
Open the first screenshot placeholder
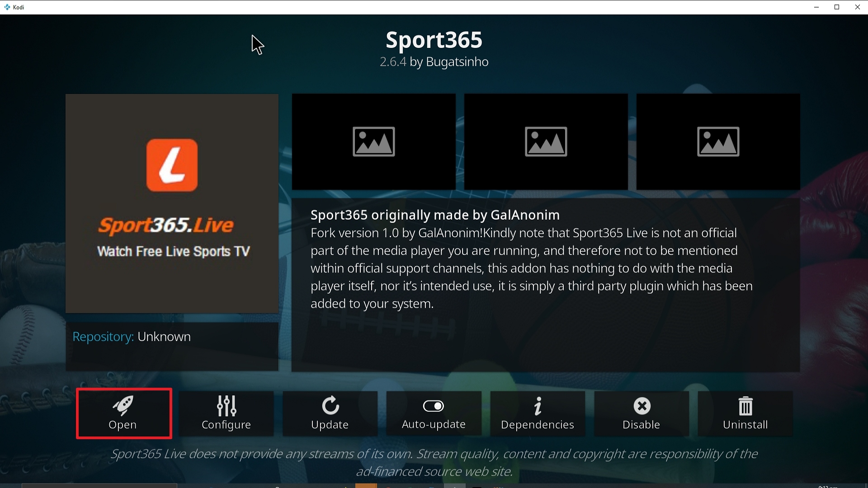[x=374, y=141]
